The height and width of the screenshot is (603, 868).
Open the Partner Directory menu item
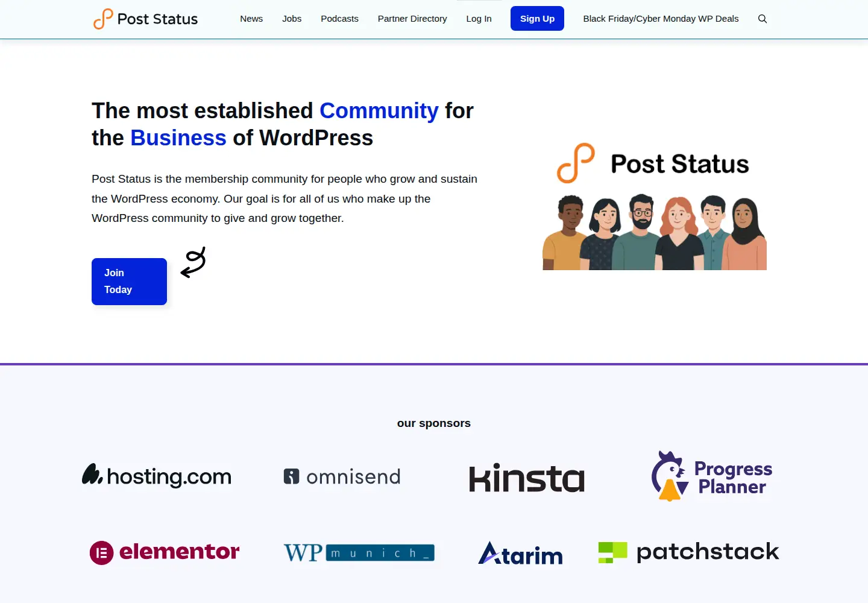click(x=412, y=19)
